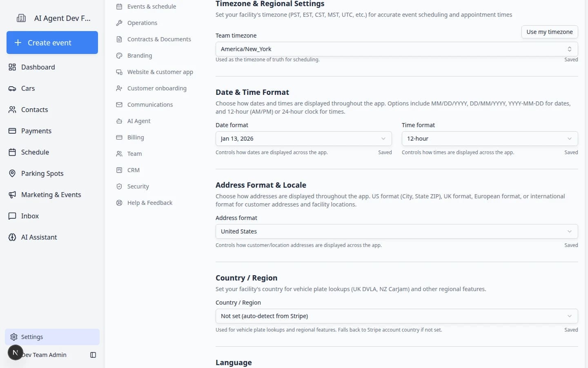588x368 pixels.
Task: Open Billing settings section
Action: tap(136, 137)
